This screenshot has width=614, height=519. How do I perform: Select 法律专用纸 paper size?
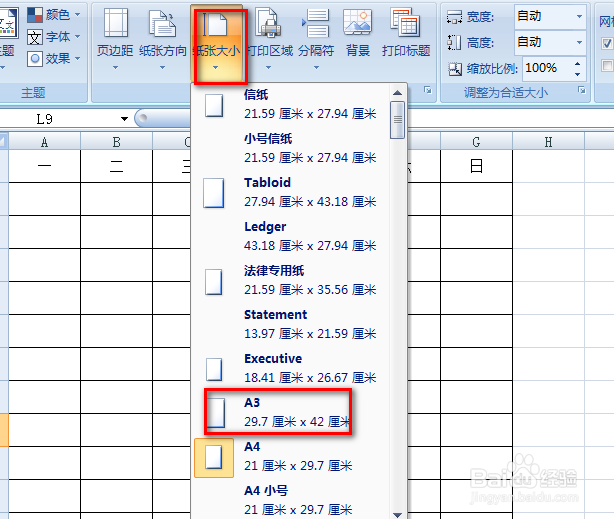291,280
